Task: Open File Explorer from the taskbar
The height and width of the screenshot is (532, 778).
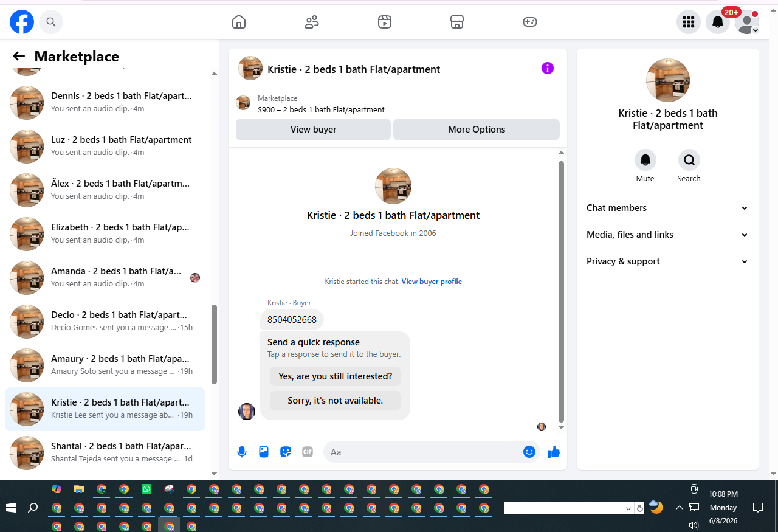Action: pyautogui.click(x=78, y=489)
